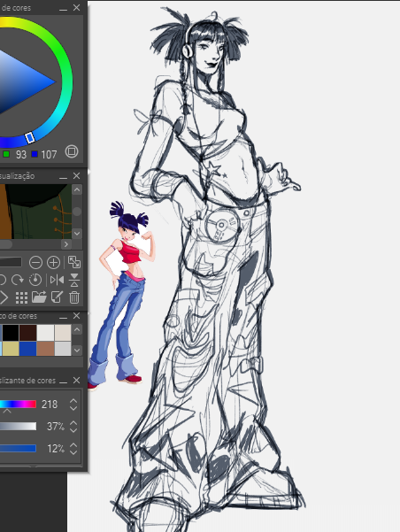
Task: Click the sub view zoom slider
Action: (x=11, y=262)
